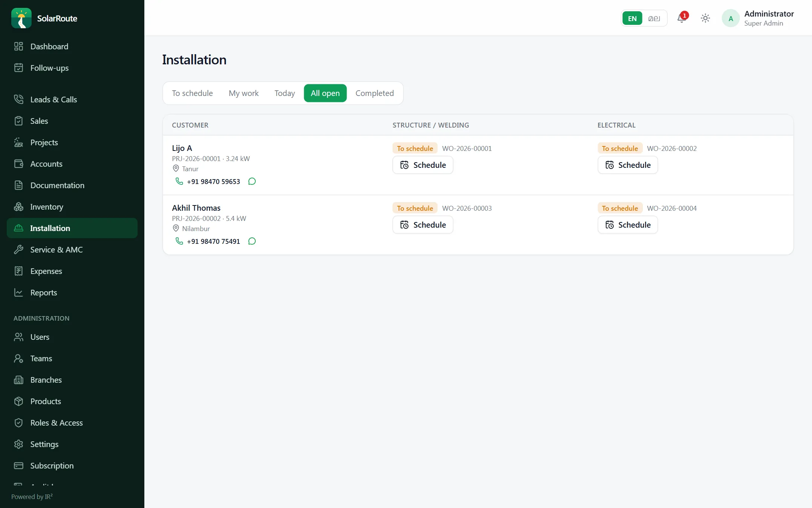Switch language to Malayalam
The width and height of the screenshot is (812, 508).
coord(654,18)
